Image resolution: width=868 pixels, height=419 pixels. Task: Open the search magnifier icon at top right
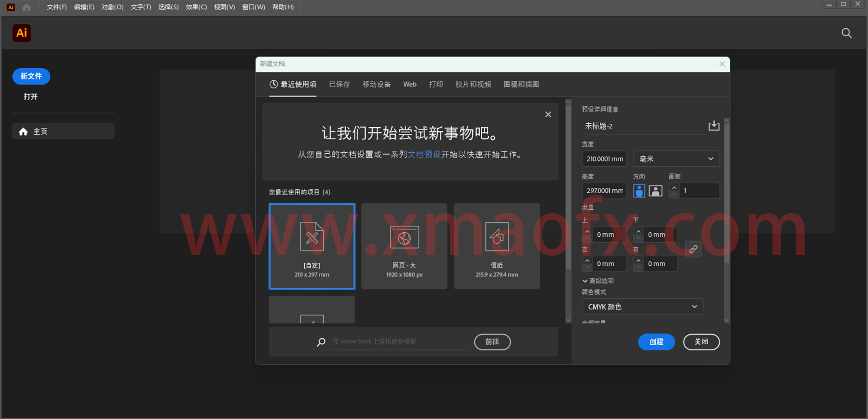click(x=846, y=33)
